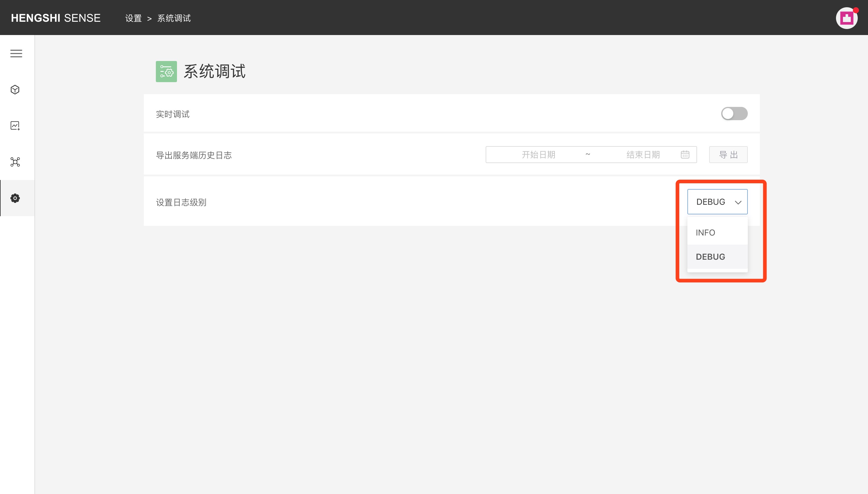Image resolution: width=868 pixels, height=494 pixels.
Task: Open the user avatar in top right
Action: pos(846,18)
